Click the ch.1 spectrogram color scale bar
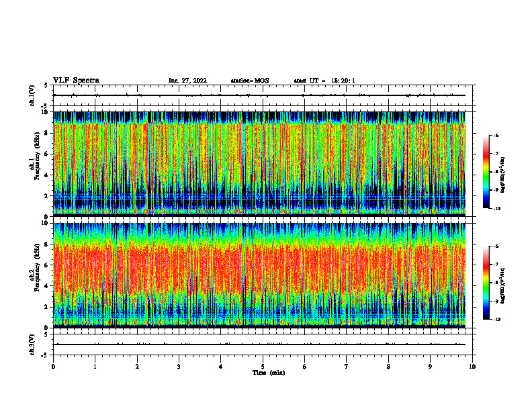Image resolution: width=532 pixels, height=411 pixels. pyautogui.click(x=486, y=172)
